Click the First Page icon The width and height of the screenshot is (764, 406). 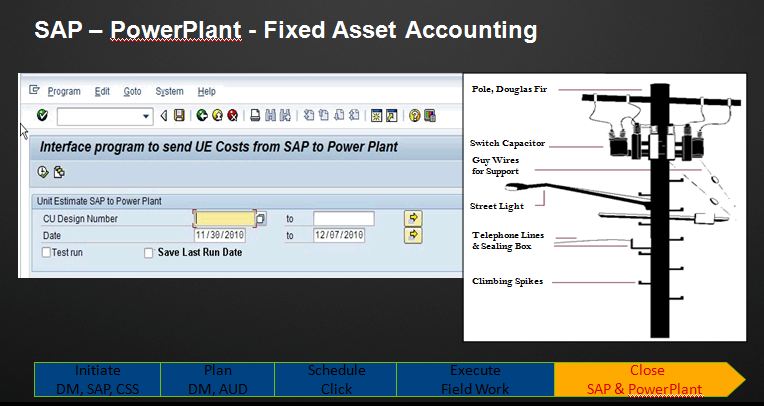click(x=308, y=116)
